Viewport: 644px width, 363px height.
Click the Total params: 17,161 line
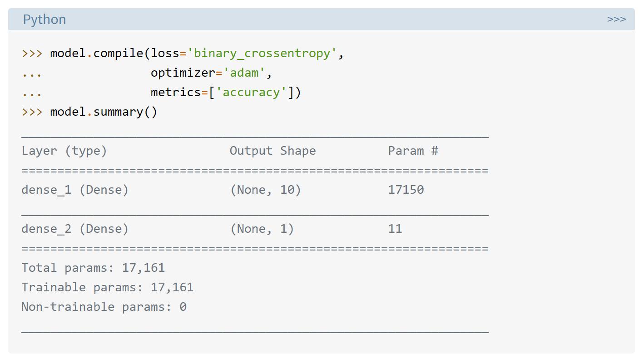[x=93, y=268]
